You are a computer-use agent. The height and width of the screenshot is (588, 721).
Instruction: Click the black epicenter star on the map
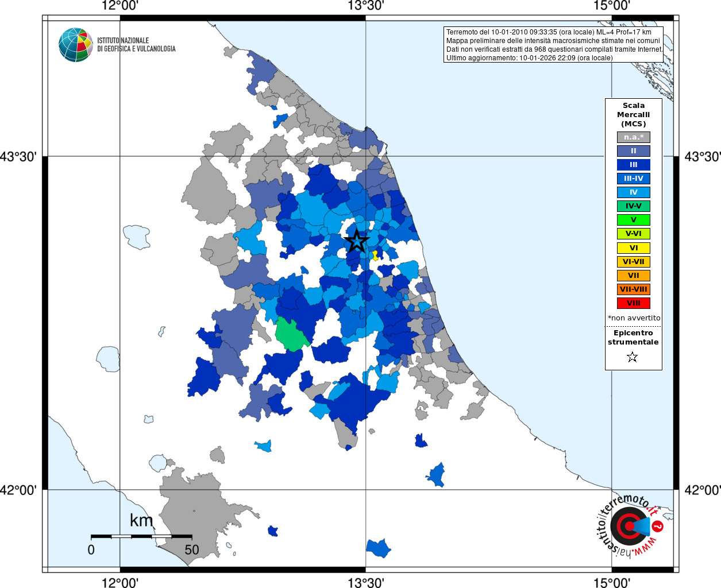(x=357, y=241)
